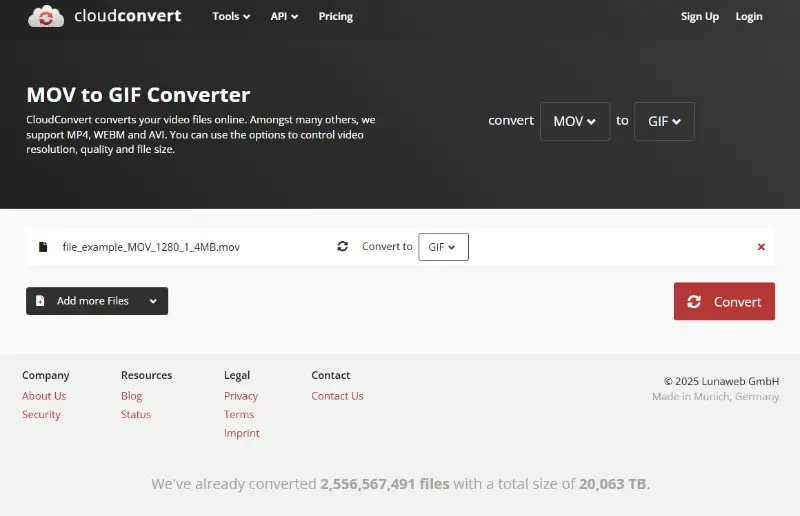The width and height of the screenshot is (800, 516).
Task: Open the API menu
Action: 284,16
